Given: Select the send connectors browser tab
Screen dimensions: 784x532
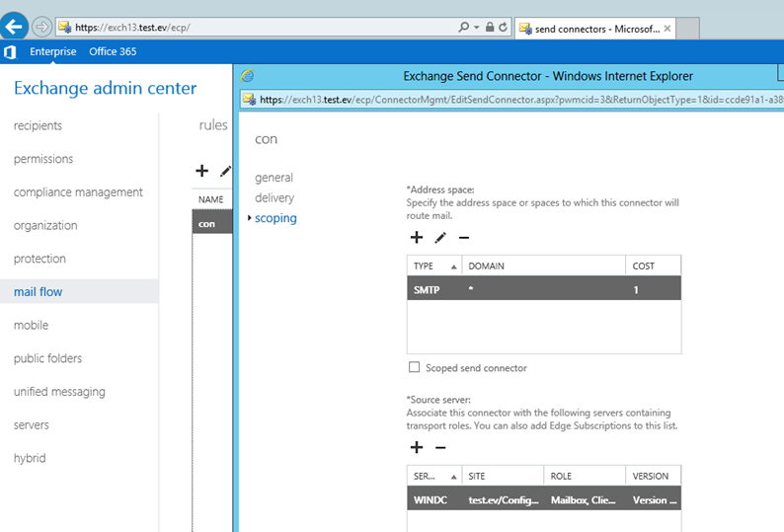Looking at the screenshot, I should point(595,29).
